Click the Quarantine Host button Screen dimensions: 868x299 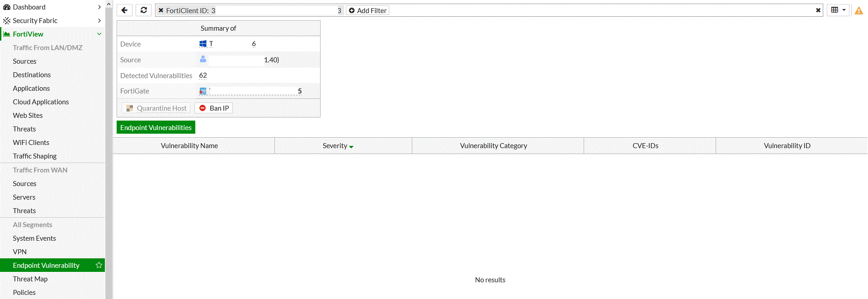(x=156, y=108)
